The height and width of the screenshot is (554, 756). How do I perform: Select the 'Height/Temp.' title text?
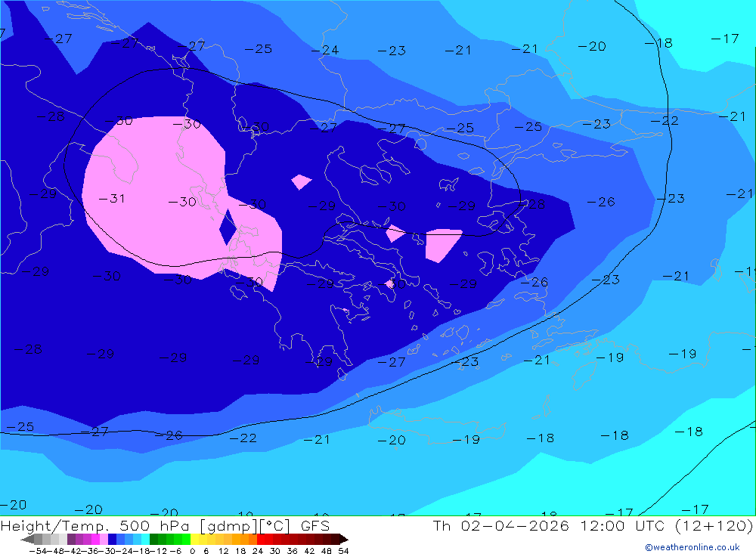click(56, 525)
